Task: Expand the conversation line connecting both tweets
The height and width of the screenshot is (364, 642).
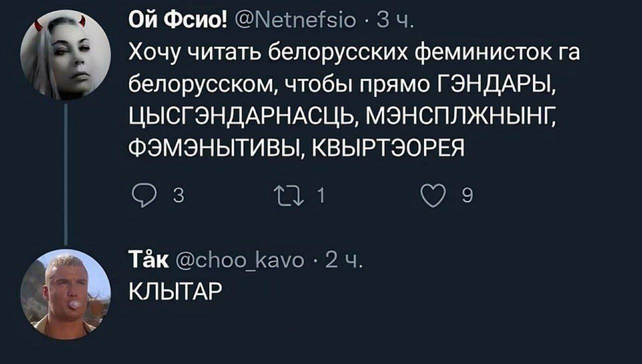Action: click(67, 170)
